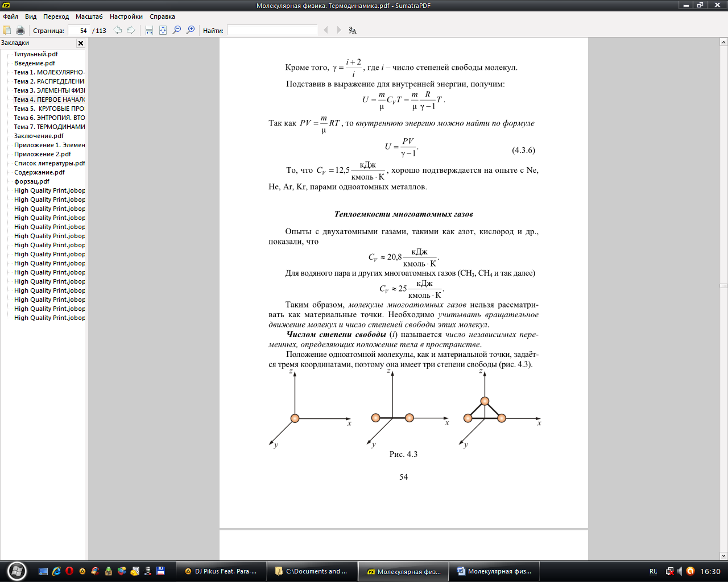Select Fit Page view icon
Screen dimensions: 728x582
(x=163, y=30)
